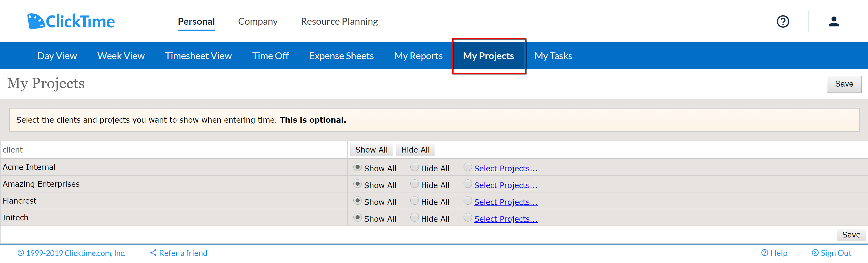
Task: Click Sign Out in the footer
Action: [831, 253]
